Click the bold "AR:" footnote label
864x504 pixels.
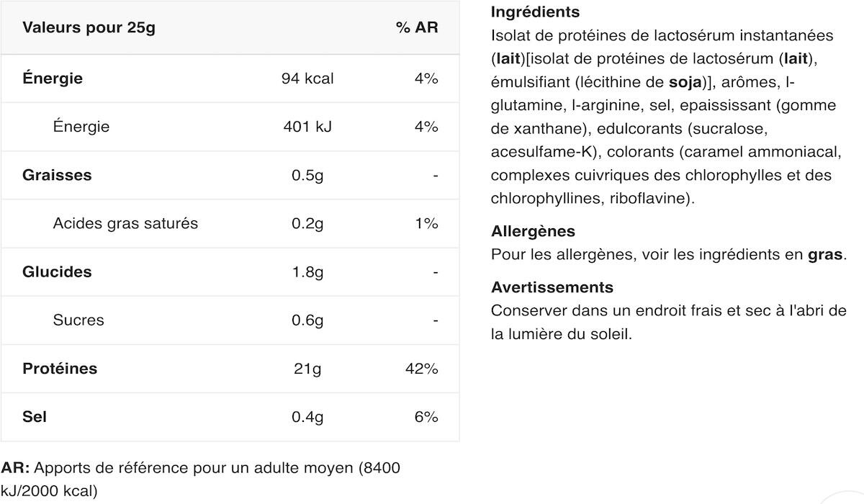coord(16,468)
